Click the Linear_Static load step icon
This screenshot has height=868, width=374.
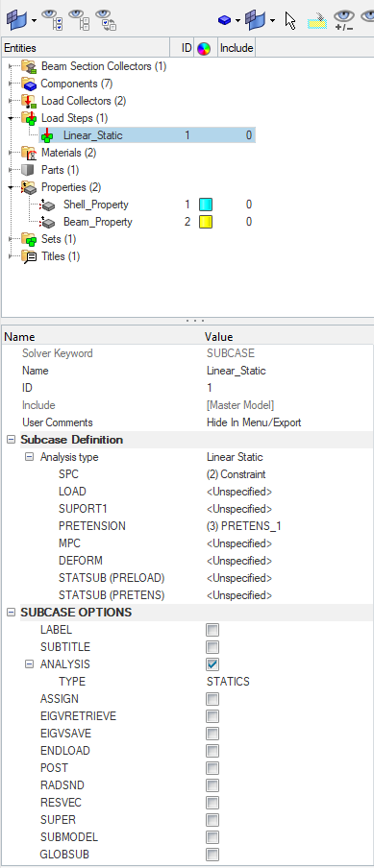point(48,135)
